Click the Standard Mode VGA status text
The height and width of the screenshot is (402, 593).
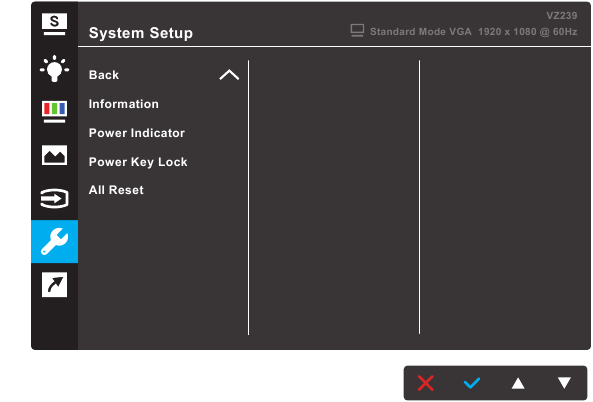pos(421,32)
